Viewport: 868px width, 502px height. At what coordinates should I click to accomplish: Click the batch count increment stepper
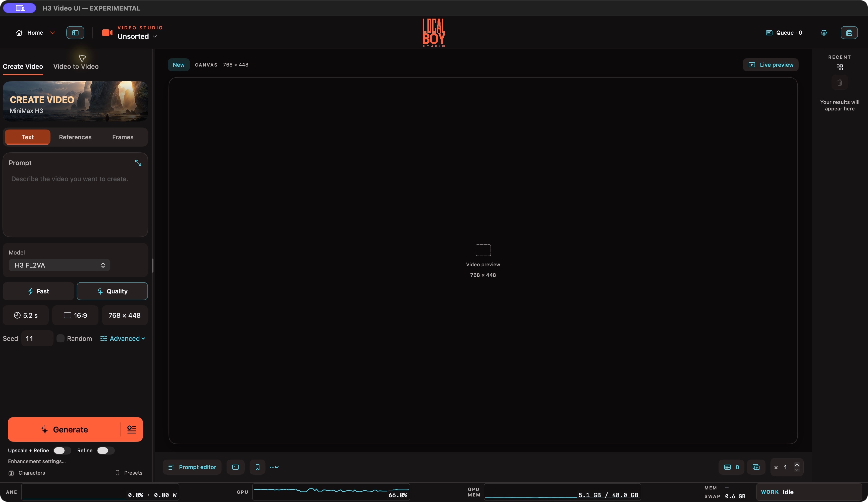tap(796, 464)
